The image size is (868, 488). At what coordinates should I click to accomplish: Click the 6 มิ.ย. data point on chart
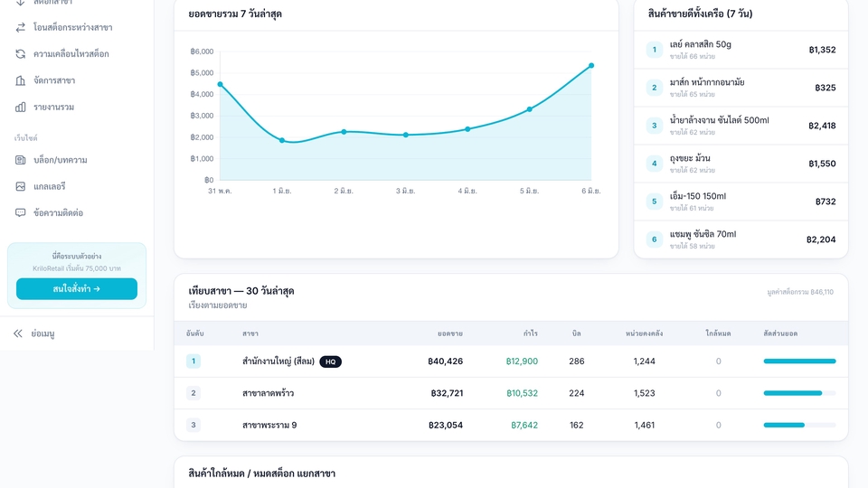point(591,65)
